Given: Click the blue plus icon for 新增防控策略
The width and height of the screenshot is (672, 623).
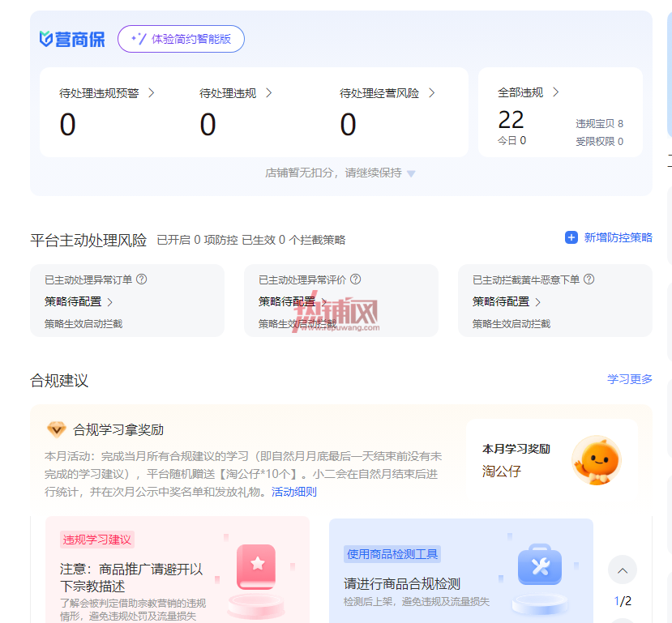Looking at the screenshot, I should click(571, 237).
